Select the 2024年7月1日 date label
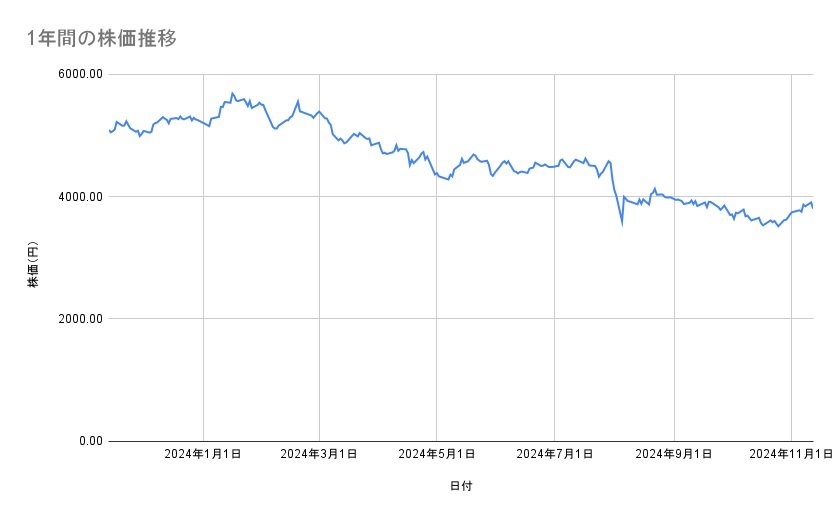Viewport: 839px width, 519px height. tap(554, 454)
